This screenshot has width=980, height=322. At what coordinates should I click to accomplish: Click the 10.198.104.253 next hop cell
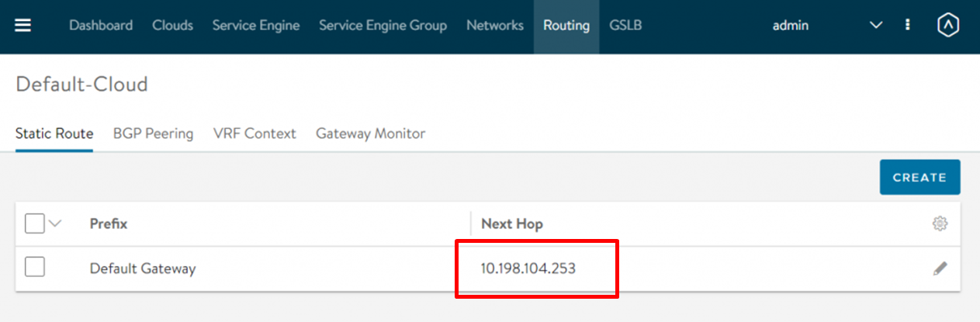[x=528, y=269]
